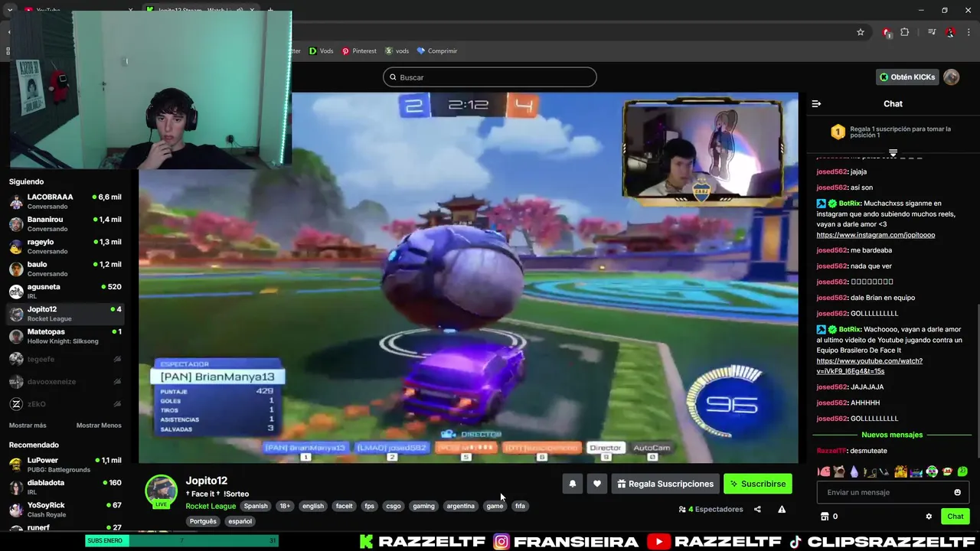Click the Portguês tag
The width and height of the screenshot is (980, 551).
[203, 521]
